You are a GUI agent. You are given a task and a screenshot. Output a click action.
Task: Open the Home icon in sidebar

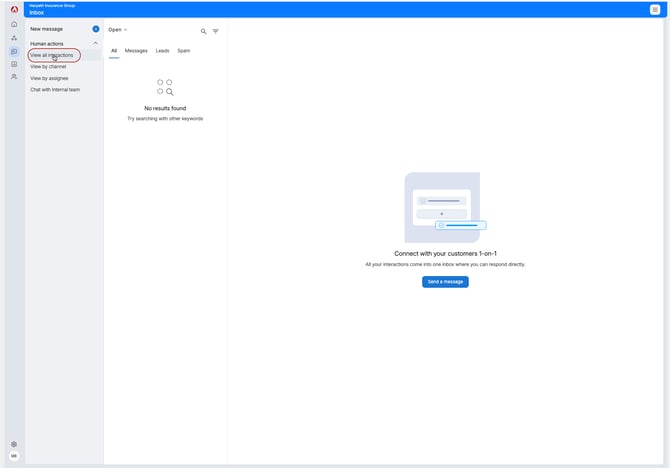[14, 24]
